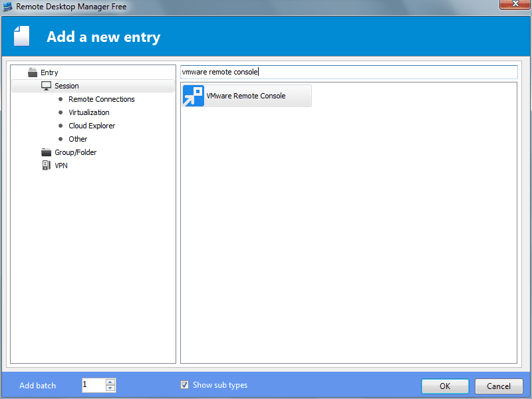Click the document icon in the blue header
532x399 pixels.
pyautogui.click(x=22, y=35)
